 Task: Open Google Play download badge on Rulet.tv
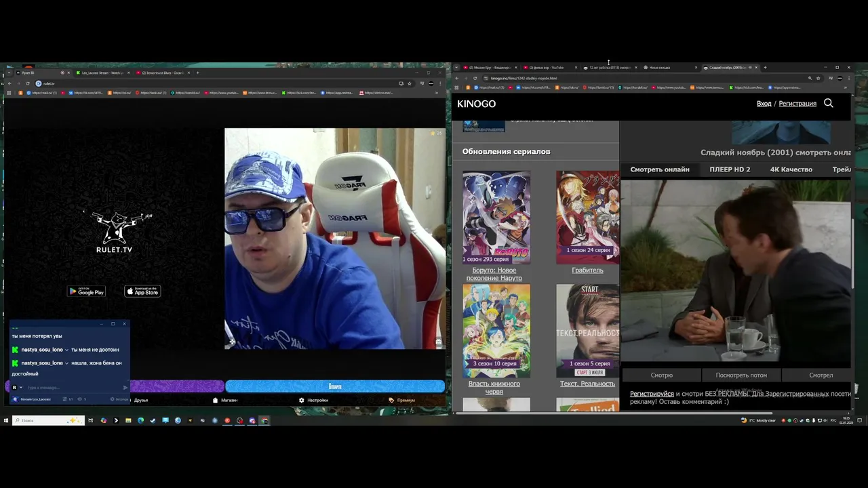tap(86, 291)
